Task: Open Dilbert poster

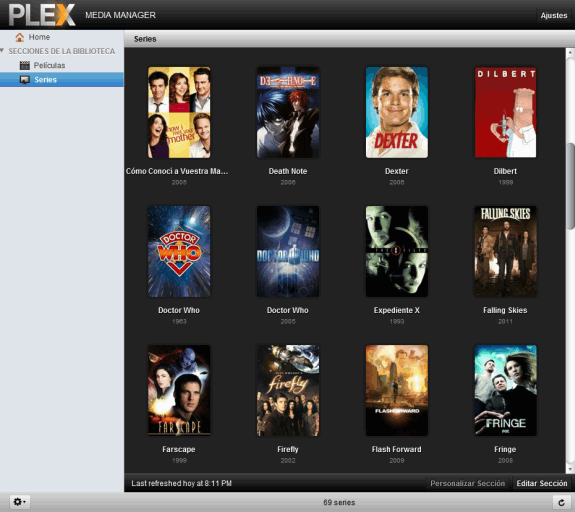Action: coord(505,112)
